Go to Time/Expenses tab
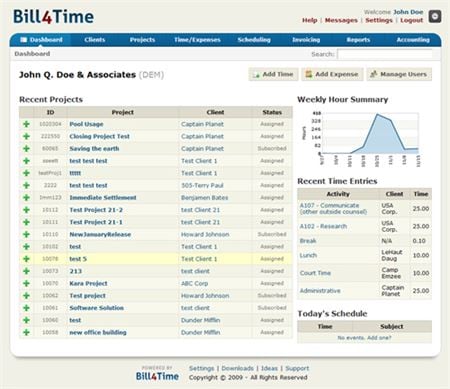The width and height of the screenshot is (450, 389). point(197,40)
